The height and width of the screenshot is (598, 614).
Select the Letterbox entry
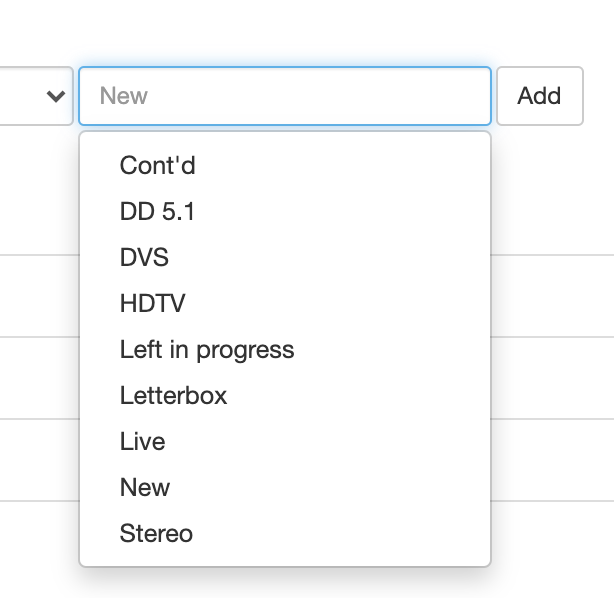[173, 395]
